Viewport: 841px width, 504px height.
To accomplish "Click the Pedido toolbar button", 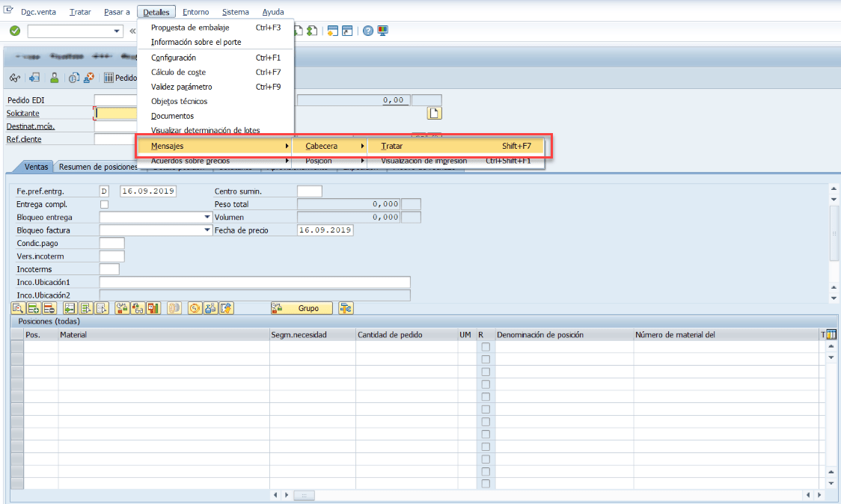I will 120,78.
